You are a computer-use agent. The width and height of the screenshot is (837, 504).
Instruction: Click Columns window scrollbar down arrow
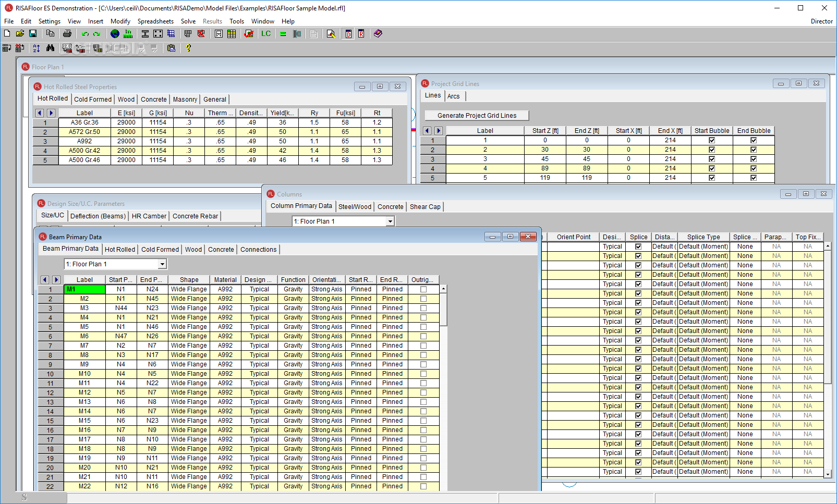click(828, 474)
